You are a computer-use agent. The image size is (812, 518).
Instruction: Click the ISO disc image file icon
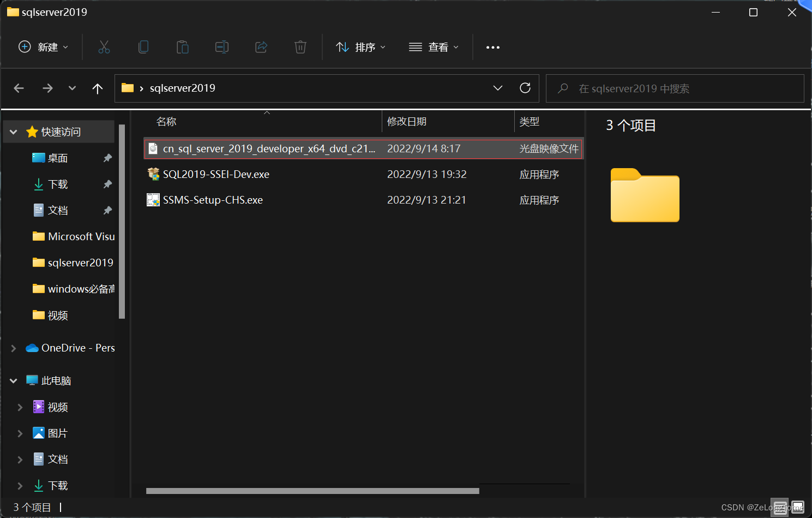[153, 148]
